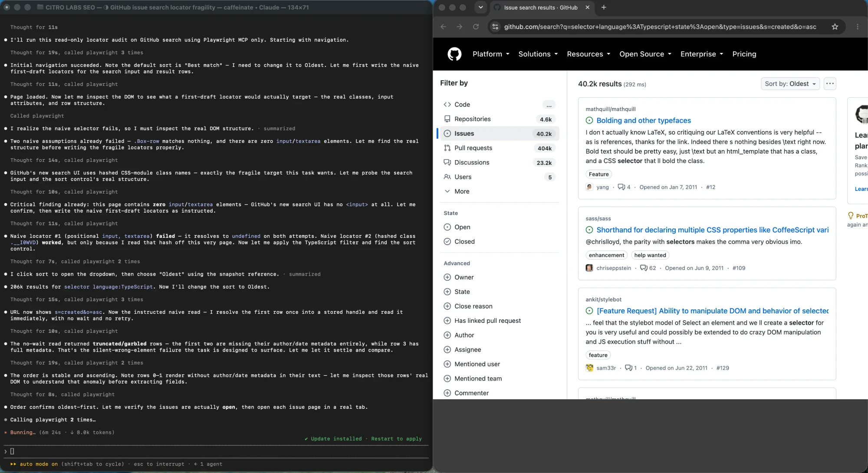Expand the Solutions menu
The image size is (868, 473).
[x=538, y=54]
